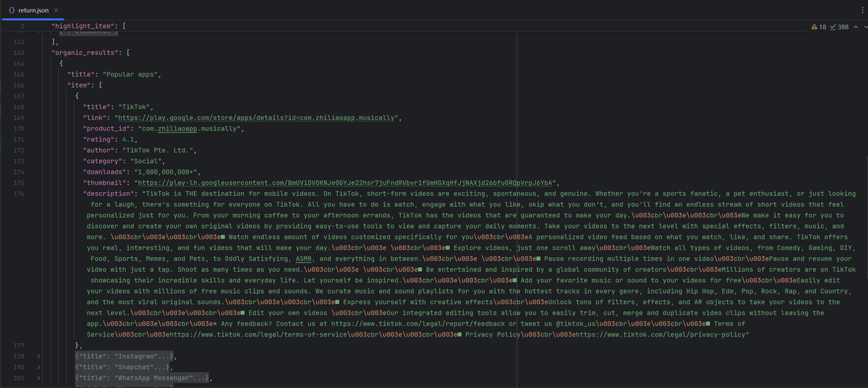Viewport: 868px width, 388px height.
Task: Click the folded {"title": "Instagram"...} placeholder
Action: (125, 357)
